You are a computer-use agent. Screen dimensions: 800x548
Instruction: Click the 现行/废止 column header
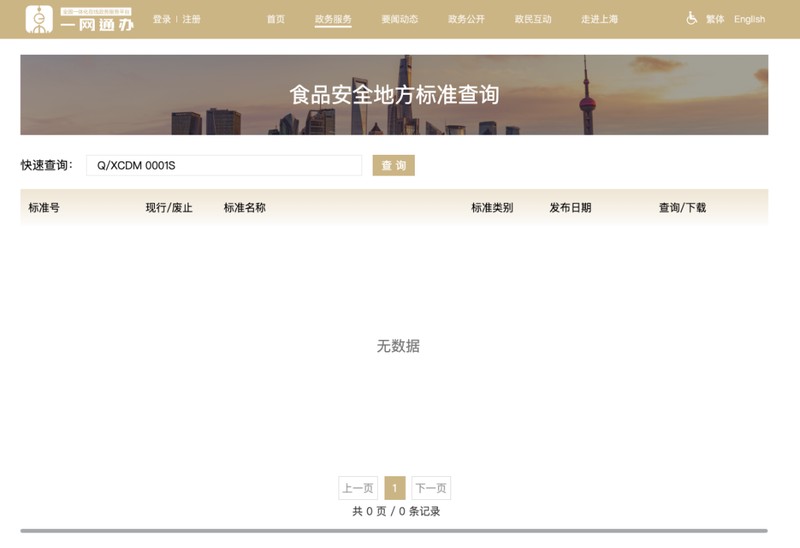(169, 208)
